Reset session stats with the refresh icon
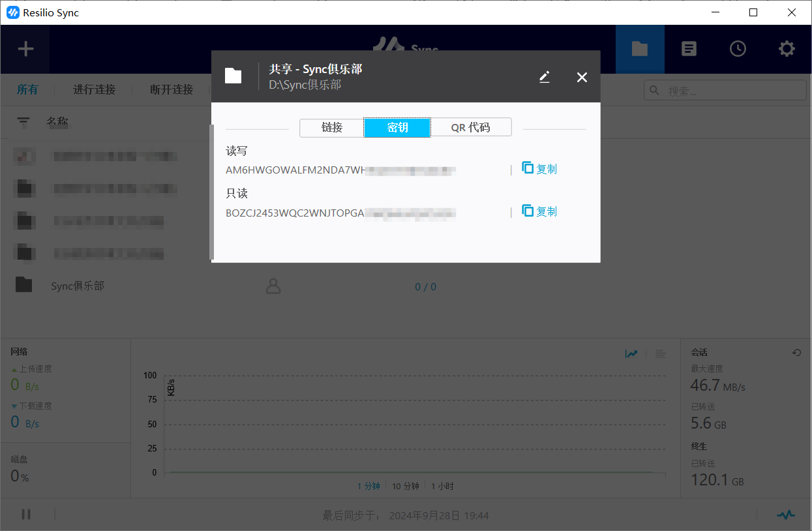Image resolution: width=812 pixels, height=531 pixels. 796,352
